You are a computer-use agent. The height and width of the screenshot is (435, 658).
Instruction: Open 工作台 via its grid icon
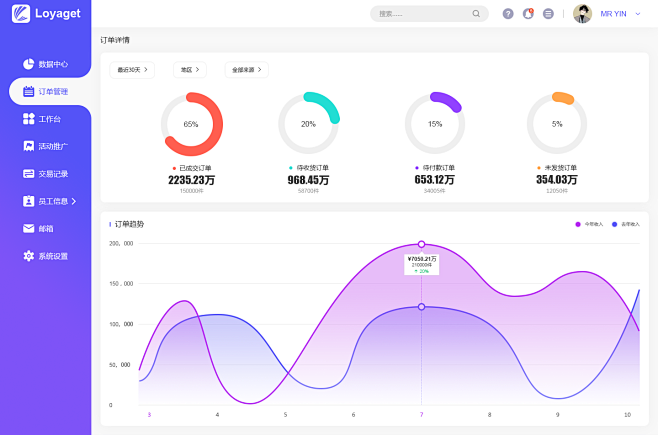(x=28, y=119)
